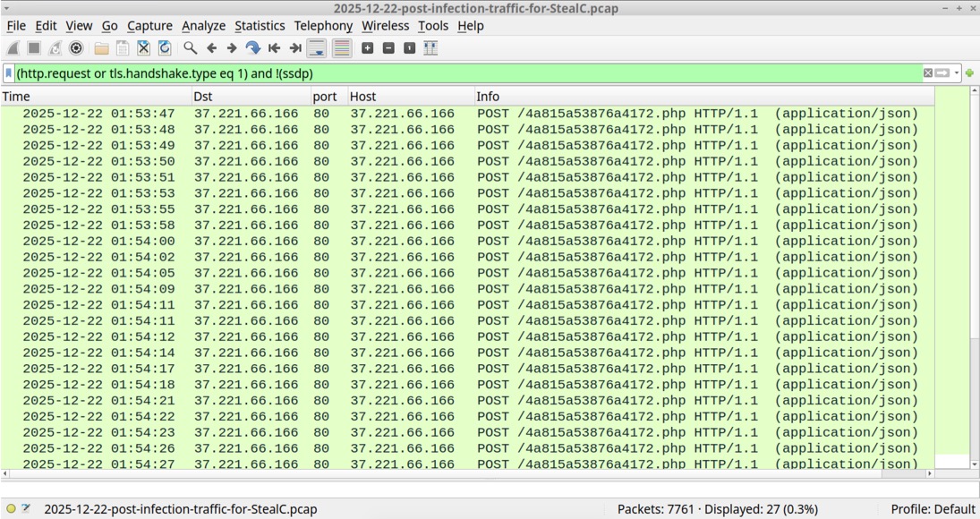Click the Go to specified packet icon
The width and height of the screenshot is (980, 519).
click(252, 48)
